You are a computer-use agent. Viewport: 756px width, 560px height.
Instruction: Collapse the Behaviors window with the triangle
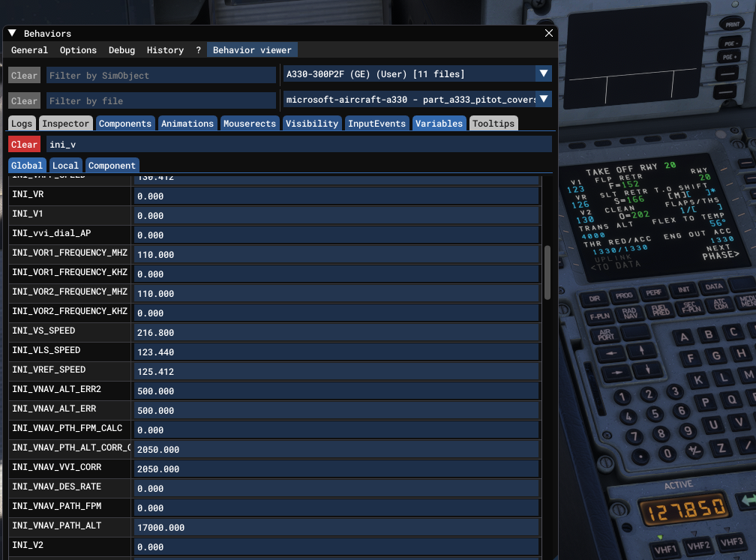[12, 33]
